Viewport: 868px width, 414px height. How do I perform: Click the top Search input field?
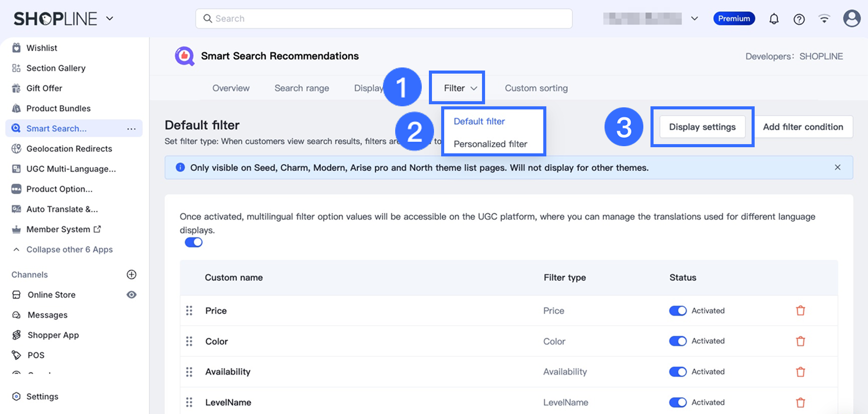(x=384, y=18)
